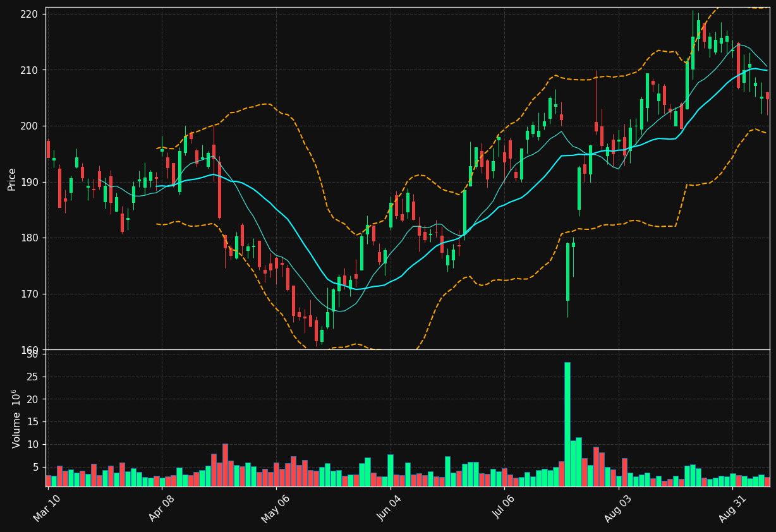Click the 'Volume 10⁶' axis title
Screen dimensions: 776x532
click(x=16, y=418)
